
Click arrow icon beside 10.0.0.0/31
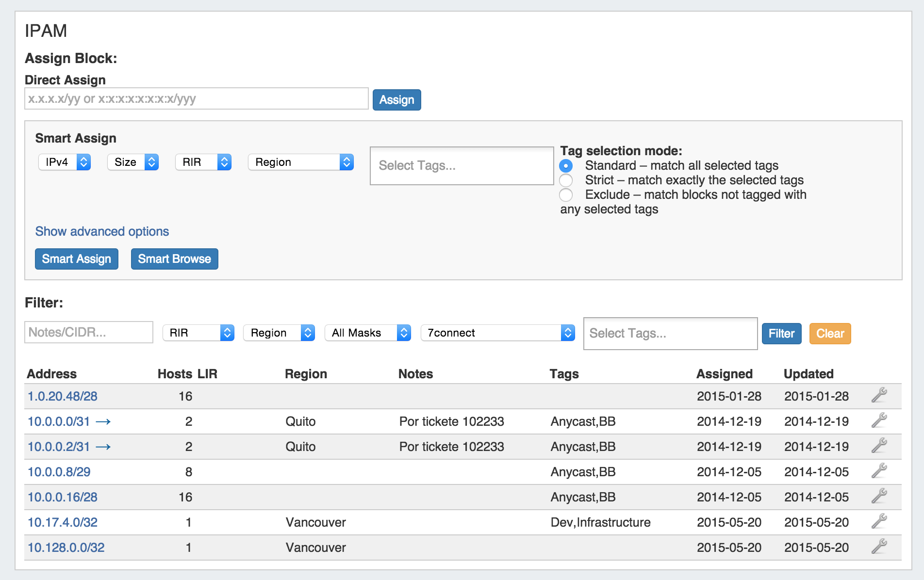103,422
